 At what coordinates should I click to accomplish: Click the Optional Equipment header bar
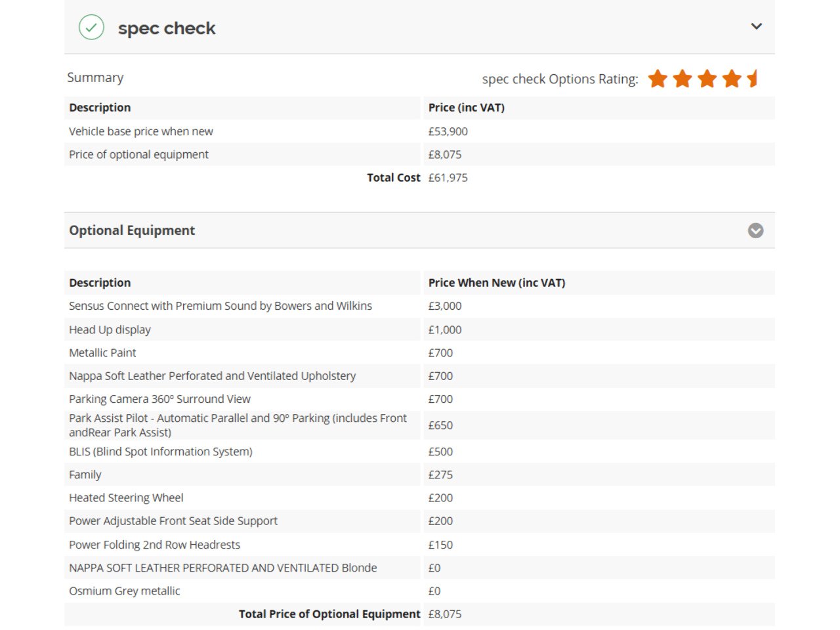click(x=419, y=230)
